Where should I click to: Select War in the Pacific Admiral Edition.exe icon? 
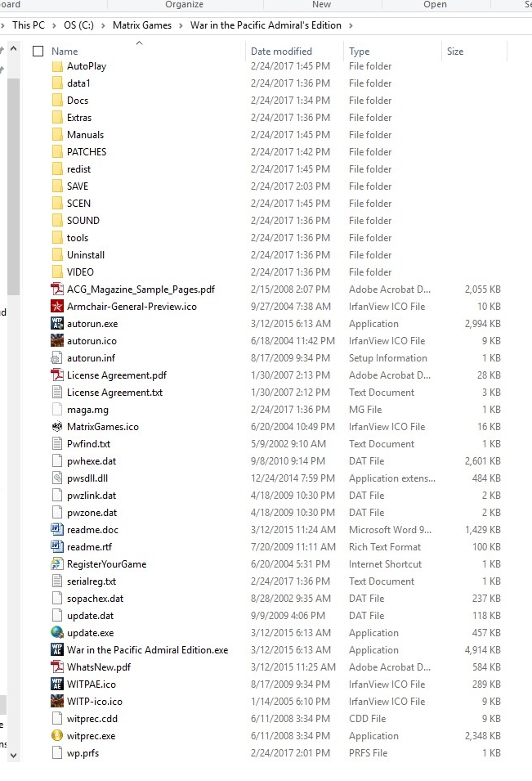point(57,650)
